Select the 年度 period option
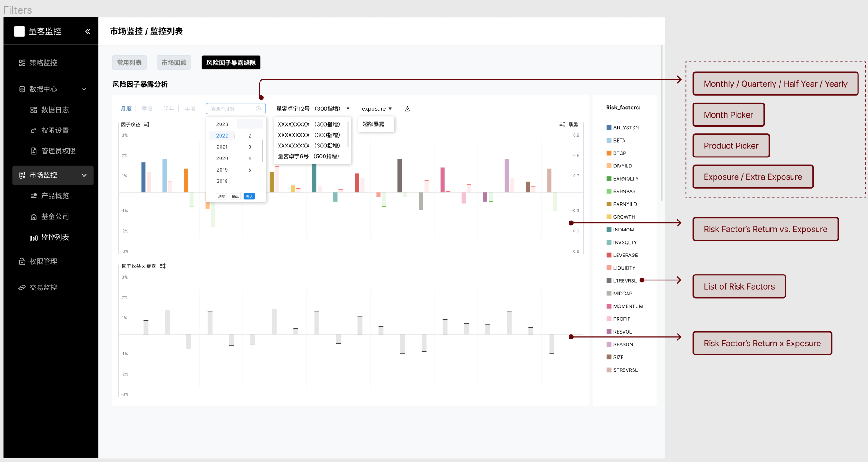This screenshot has height=462, width=868. [x=190, y=109]
